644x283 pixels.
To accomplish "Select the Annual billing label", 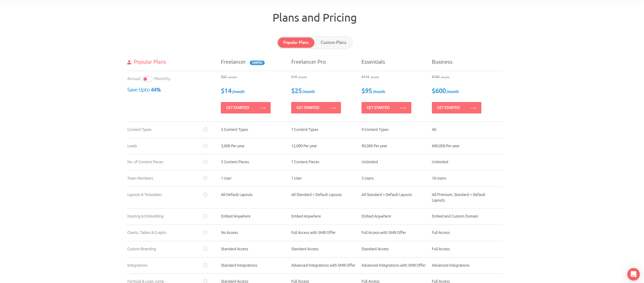I will 134,79.
